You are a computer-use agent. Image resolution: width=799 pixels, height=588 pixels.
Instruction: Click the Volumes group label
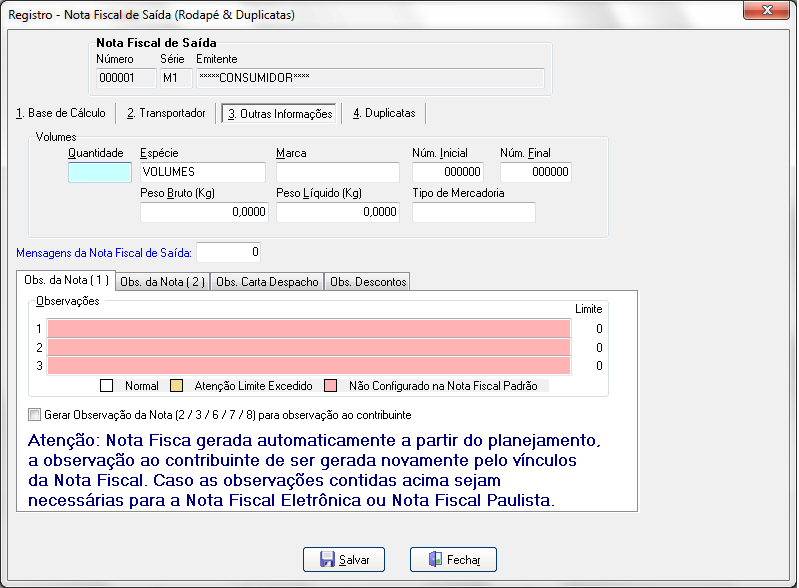[x=56, y=137]
